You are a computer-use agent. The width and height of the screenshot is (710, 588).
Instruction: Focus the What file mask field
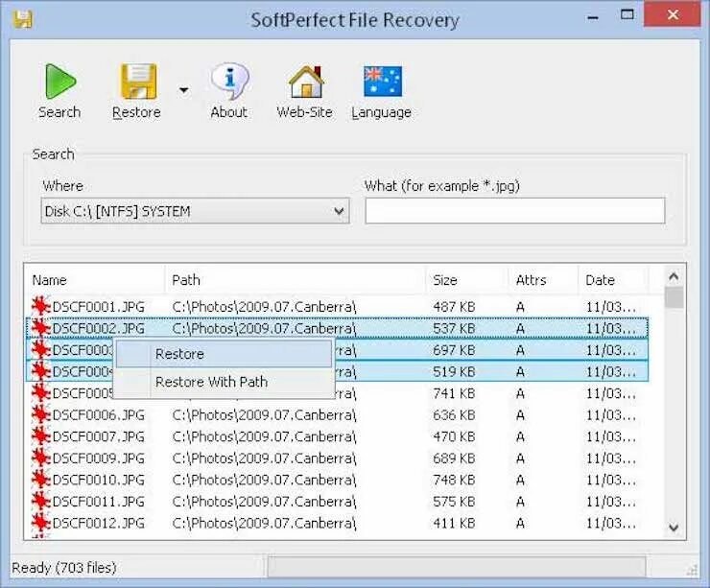[x=515, y=211]
